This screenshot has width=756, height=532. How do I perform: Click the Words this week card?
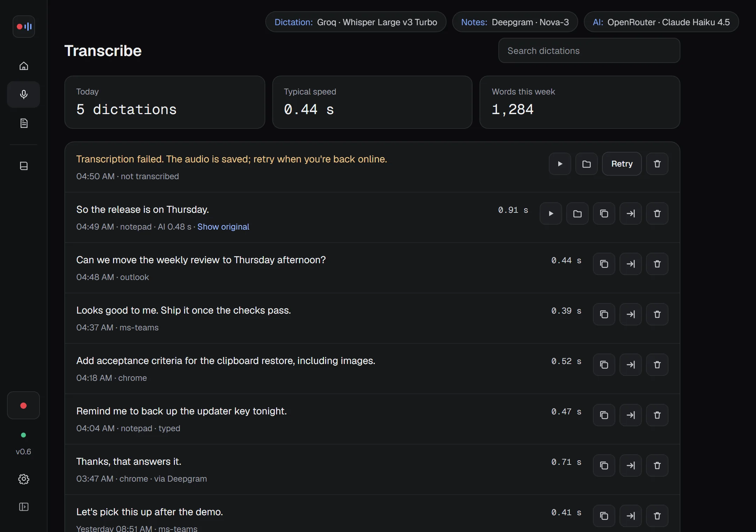coord(580,102)
